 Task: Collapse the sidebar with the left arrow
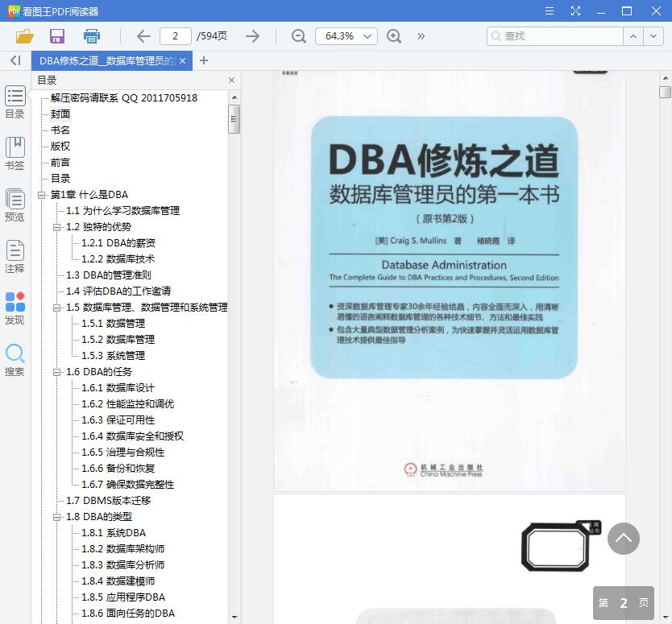pyautogui.click(x=15, y=60)
